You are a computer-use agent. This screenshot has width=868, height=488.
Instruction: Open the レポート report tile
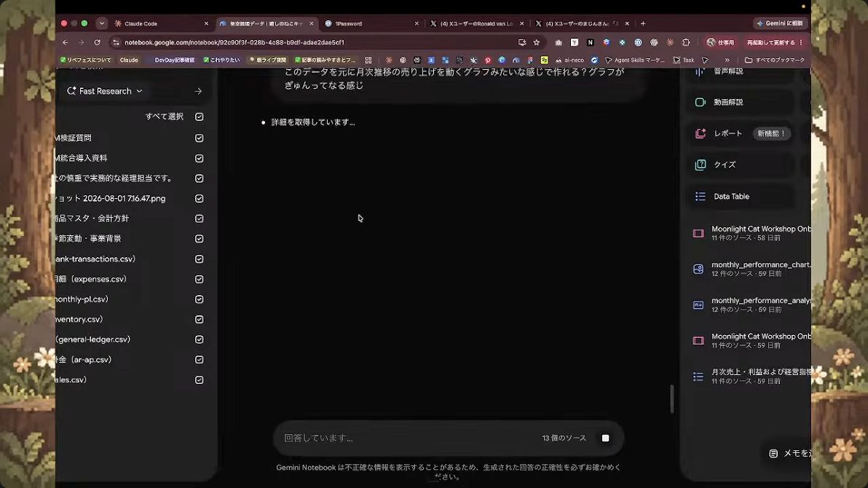(741, 133)
